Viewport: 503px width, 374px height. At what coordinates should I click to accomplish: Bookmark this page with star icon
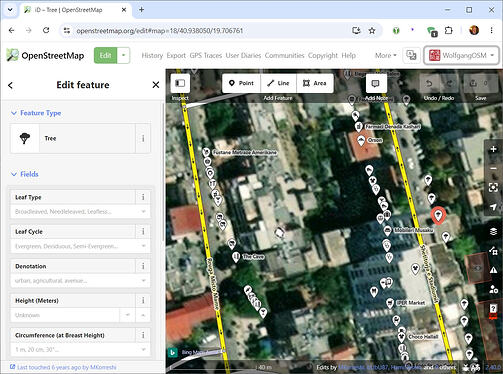[372, 31]
